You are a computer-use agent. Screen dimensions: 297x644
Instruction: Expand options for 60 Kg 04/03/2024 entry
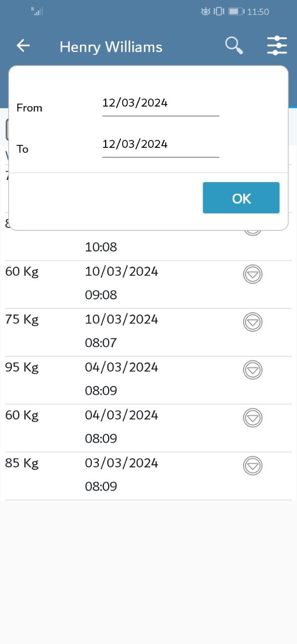pyautogui.click(x=253, y=418)
